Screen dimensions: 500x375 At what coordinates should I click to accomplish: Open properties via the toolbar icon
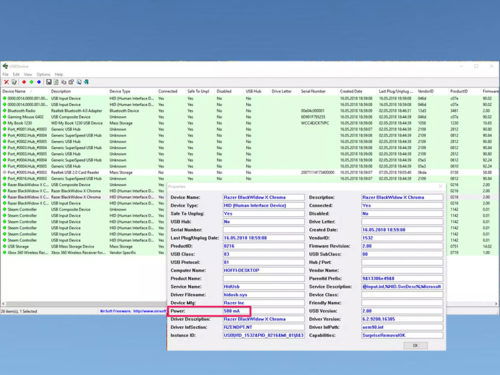tap(71, 82)
